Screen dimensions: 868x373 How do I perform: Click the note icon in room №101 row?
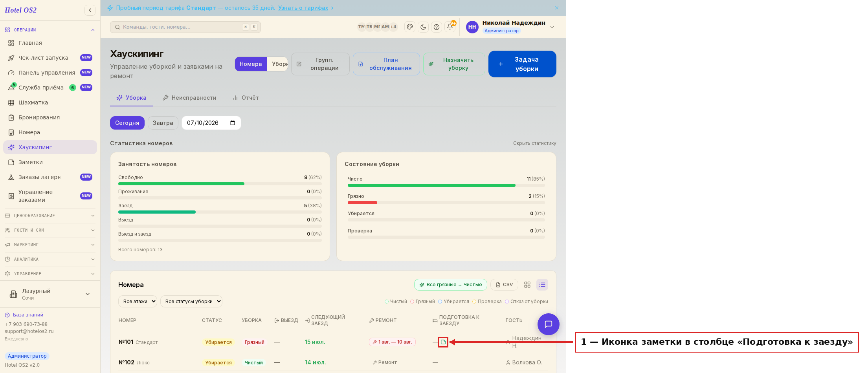pos(443,342)
